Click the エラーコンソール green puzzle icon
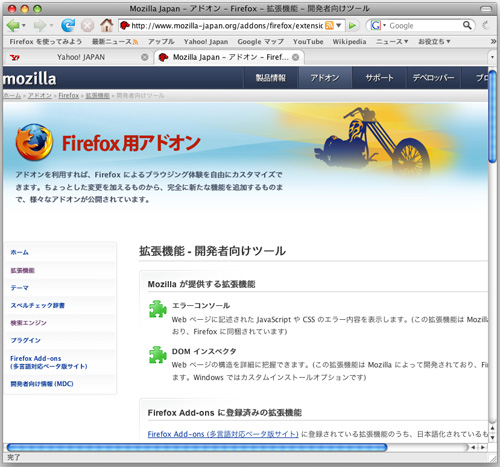 (x=157, y=309)
